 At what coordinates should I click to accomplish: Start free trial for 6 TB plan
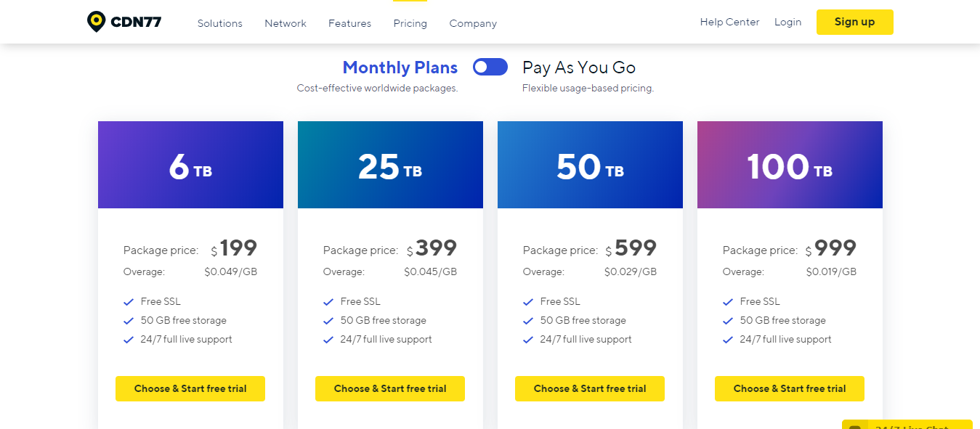tap(190, 388)
